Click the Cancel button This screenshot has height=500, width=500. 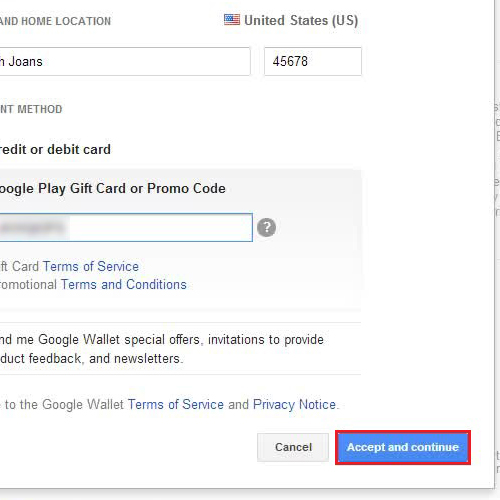click(x=293, y=447)
